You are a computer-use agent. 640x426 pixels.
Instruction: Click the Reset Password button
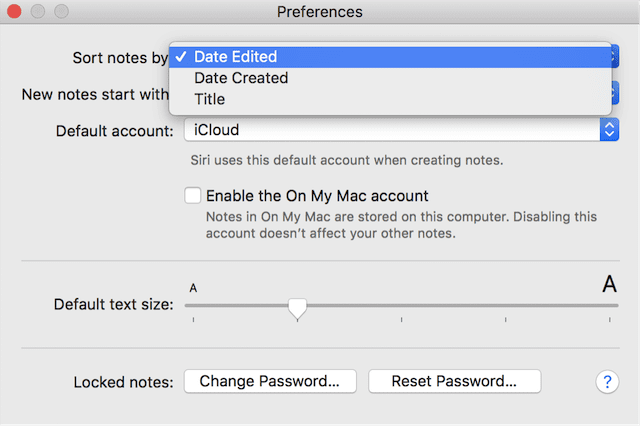454,381
